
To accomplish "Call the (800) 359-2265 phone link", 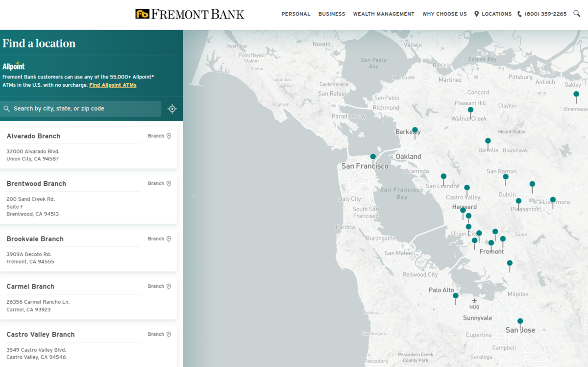I will pos(542,14).
